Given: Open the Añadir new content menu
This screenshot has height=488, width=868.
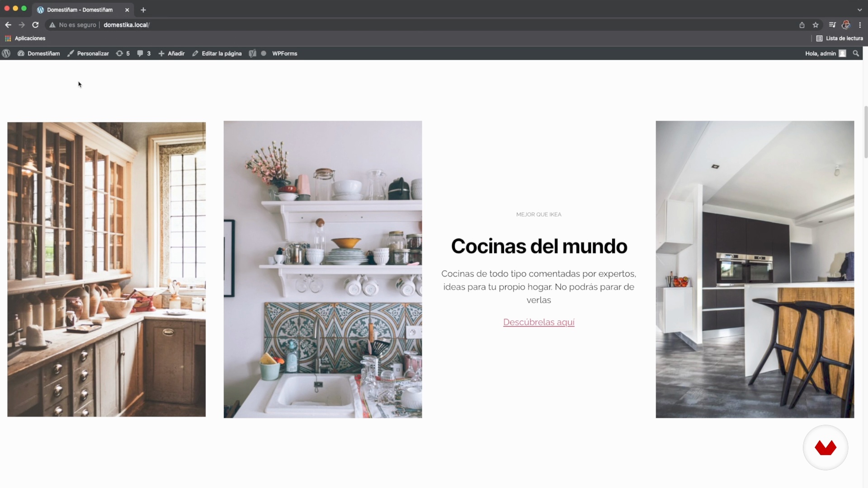Looking at the screenshot, I should (x=172, y=53).
